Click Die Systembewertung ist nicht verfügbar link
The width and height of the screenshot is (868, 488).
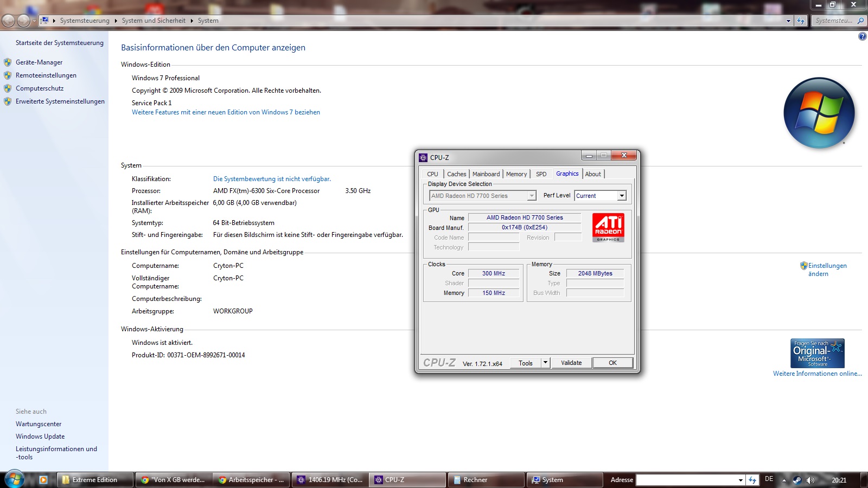(x=272, y=179)
